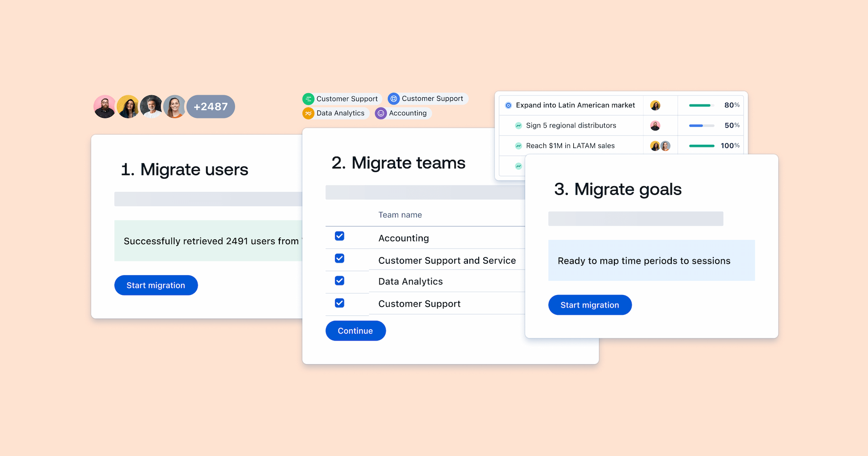
Task: Click Start migration in Migrate users card
Action: click(x=156, y=285)
